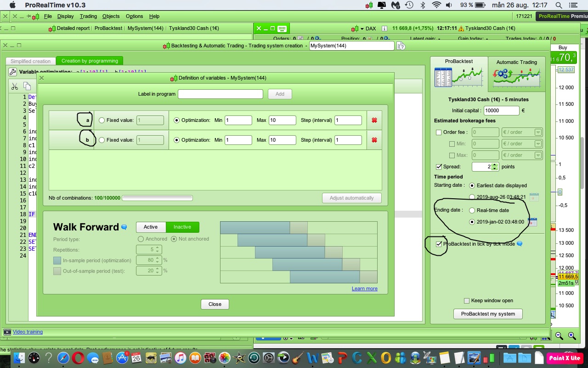
Task: Open starting date calendar picker
Action: point(534,197)
